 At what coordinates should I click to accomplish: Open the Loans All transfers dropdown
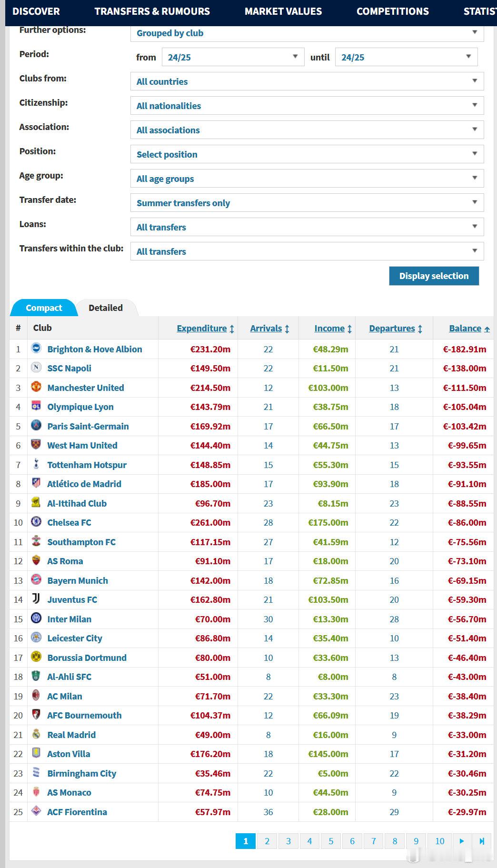pos(307,227)
